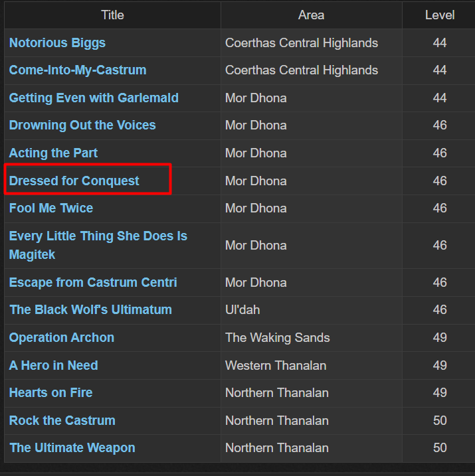The height and width of the screenshot is (476, 475).
Task: Open the Operation Archon quest link
Action: click(x=62, y=338)
